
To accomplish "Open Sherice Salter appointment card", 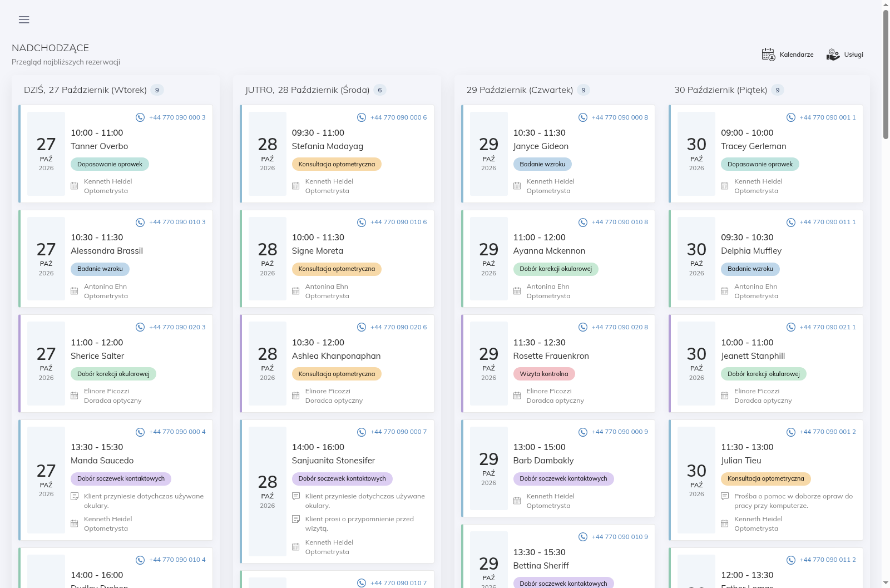I will click(116, 364).
